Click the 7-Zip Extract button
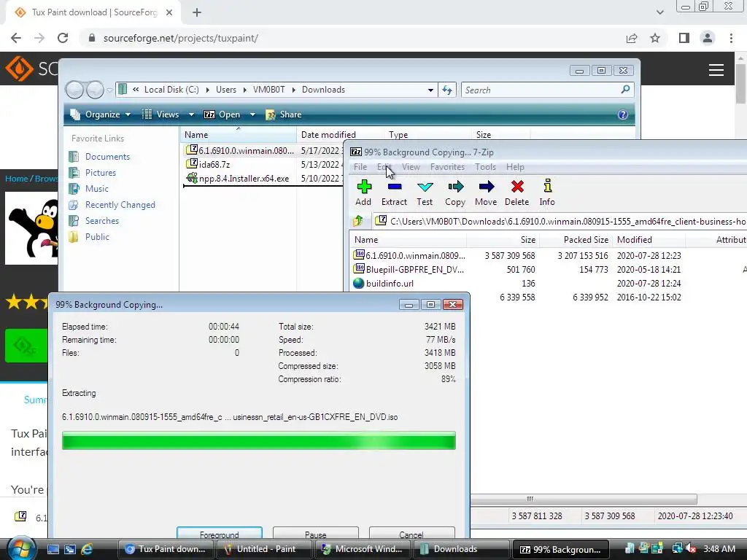 pyautogui.click(x=394, y=192)
